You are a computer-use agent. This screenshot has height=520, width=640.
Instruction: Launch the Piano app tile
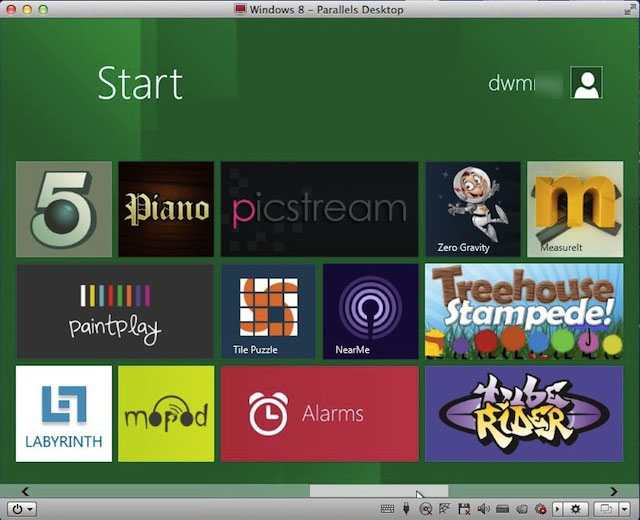[x=166, y=209]
